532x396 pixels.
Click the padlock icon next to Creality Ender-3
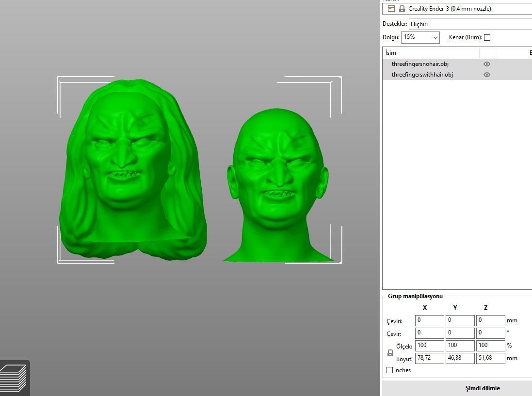tap(402, 8)
